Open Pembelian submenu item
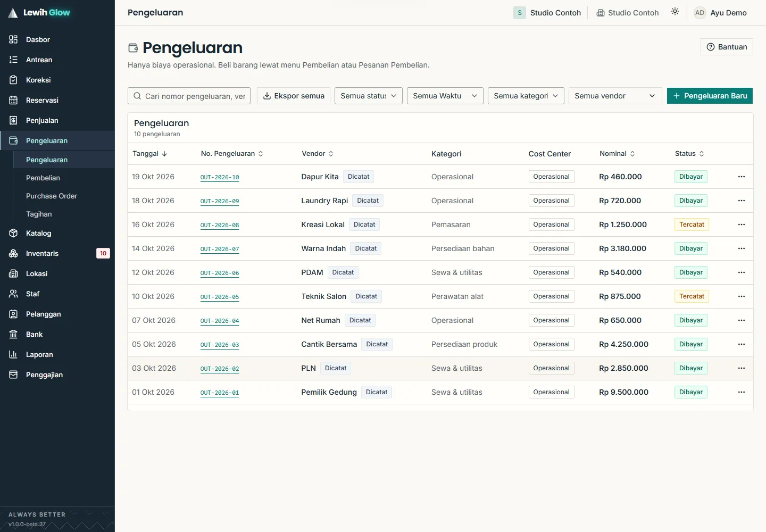The image size is (766, 532). coord(64,178)
